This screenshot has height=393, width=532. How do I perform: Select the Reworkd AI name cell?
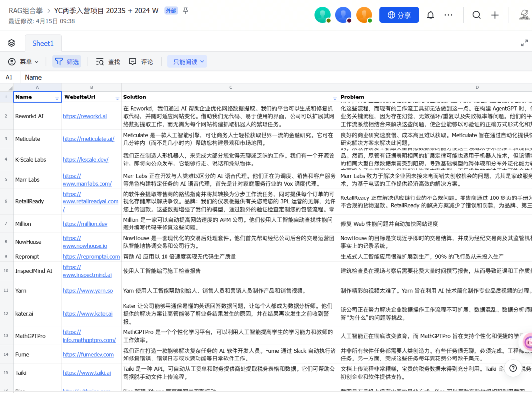(x=37, y=116)
